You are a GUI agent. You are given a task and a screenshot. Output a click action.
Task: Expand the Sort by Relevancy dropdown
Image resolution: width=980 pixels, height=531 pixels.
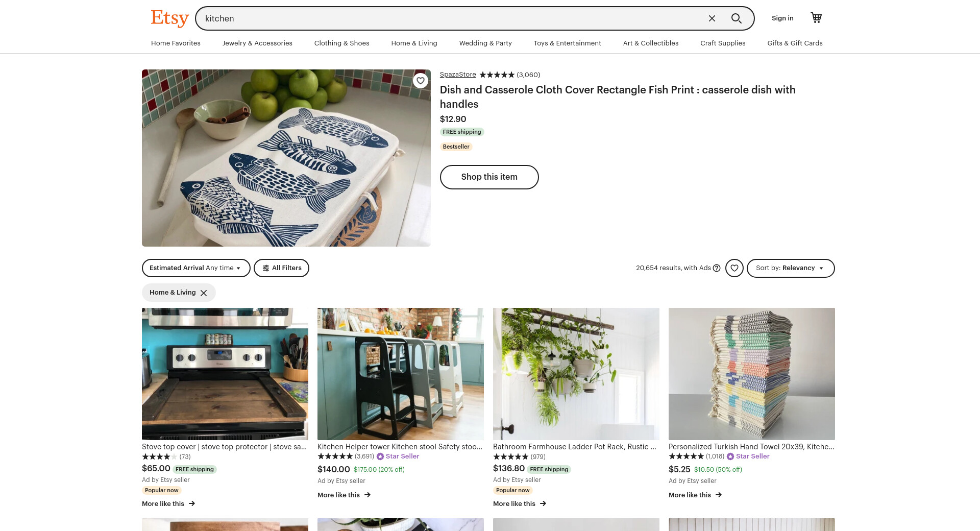pos(791,268)
